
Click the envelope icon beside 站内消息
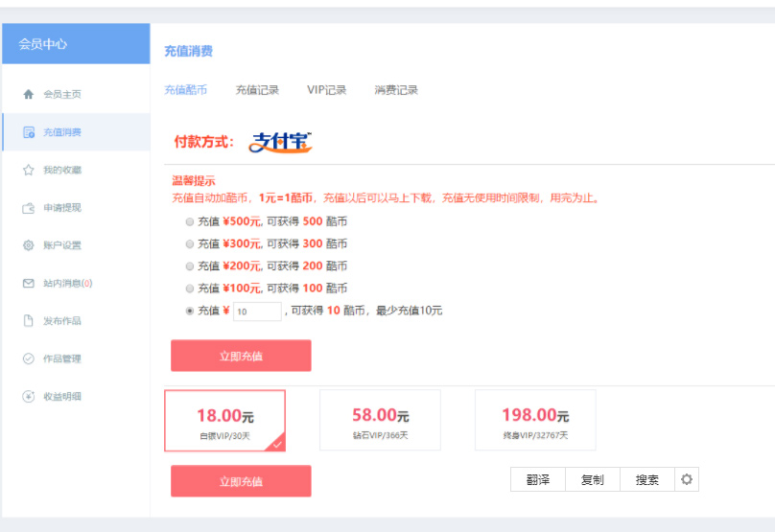pos(29,284)
